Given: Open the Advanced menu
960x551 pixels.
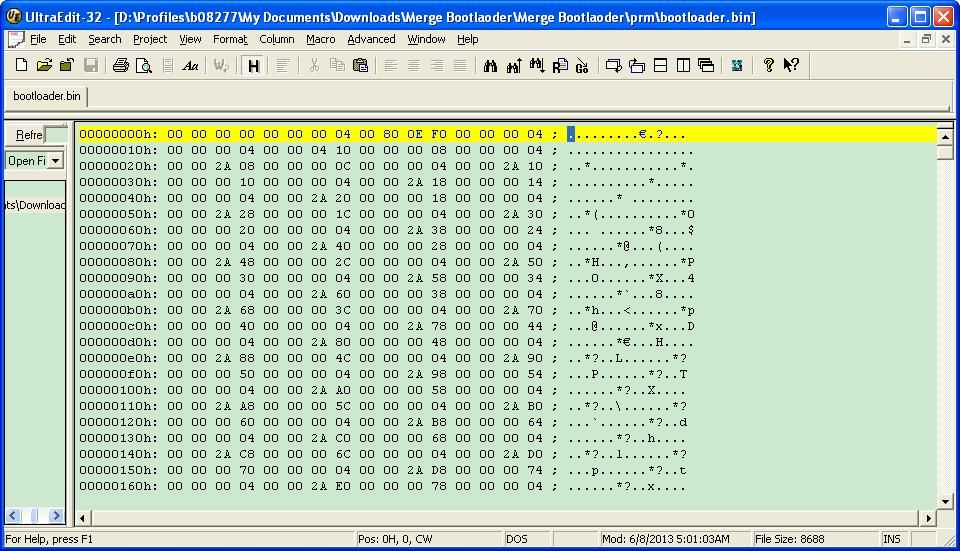Looking at the screenshot, I should tap(371, 39).
